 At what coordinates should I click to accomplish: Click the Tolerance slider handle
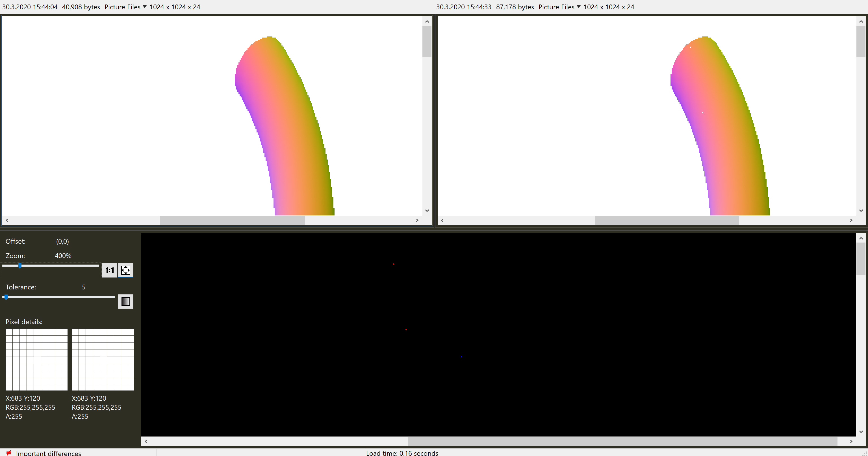pyautogui.click(x=6, y=297)
